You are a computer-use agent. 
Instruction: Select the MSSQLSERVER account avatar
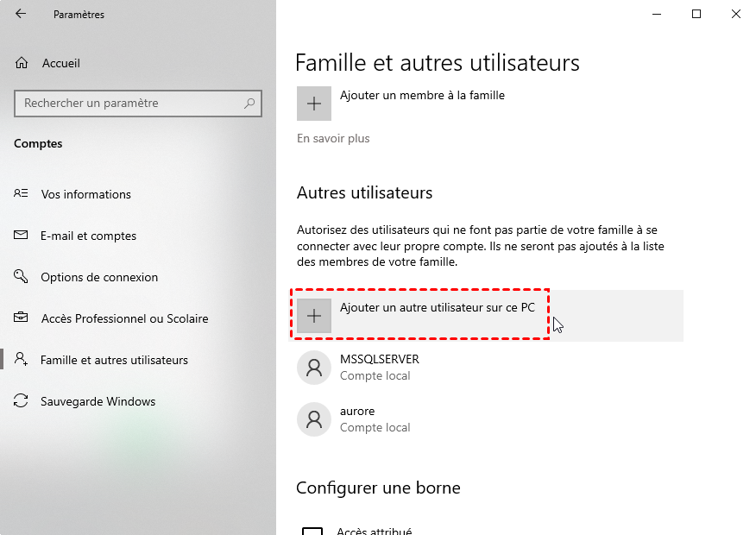[314, 368]
